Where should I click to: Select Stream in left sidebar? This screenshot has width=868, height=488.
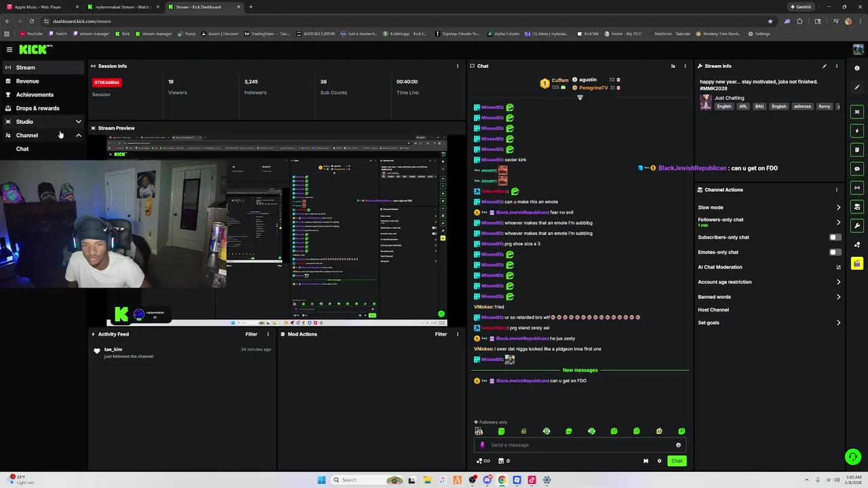(x=43, y=68)
